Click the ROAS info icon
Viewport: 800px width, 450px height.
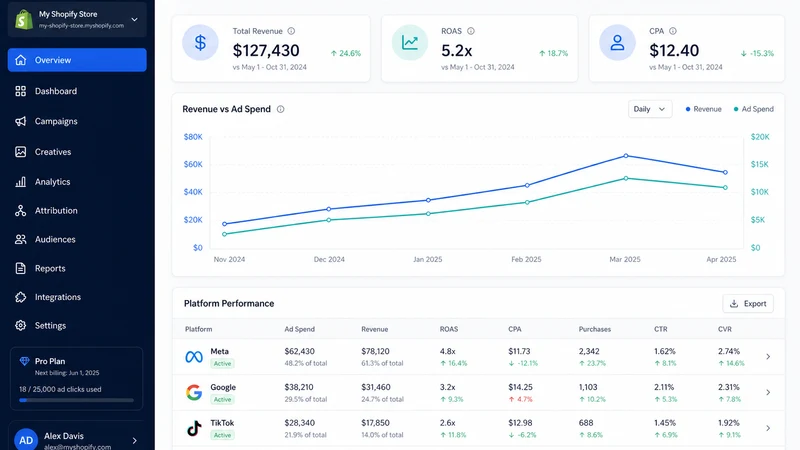471,31
